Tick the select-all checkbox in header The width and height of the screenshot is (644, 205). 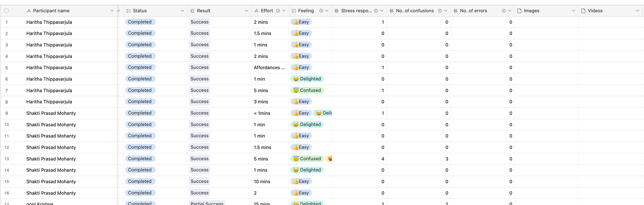6,11
